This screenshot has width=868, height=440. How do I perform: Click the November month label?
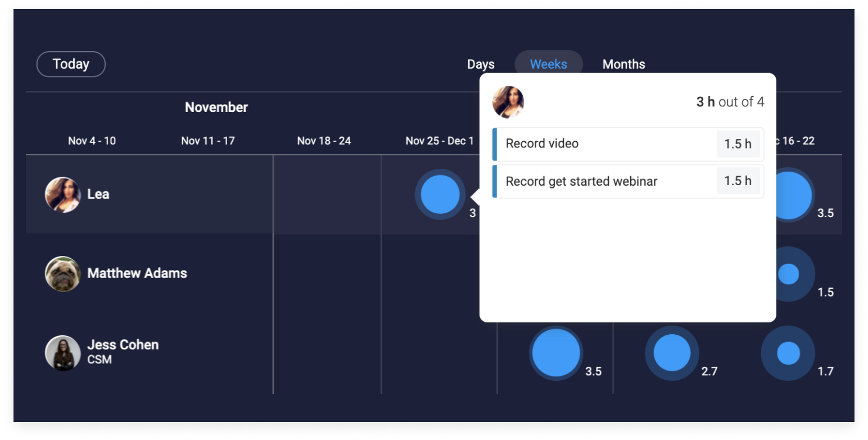pyautogui.click(x=216, y=107)
